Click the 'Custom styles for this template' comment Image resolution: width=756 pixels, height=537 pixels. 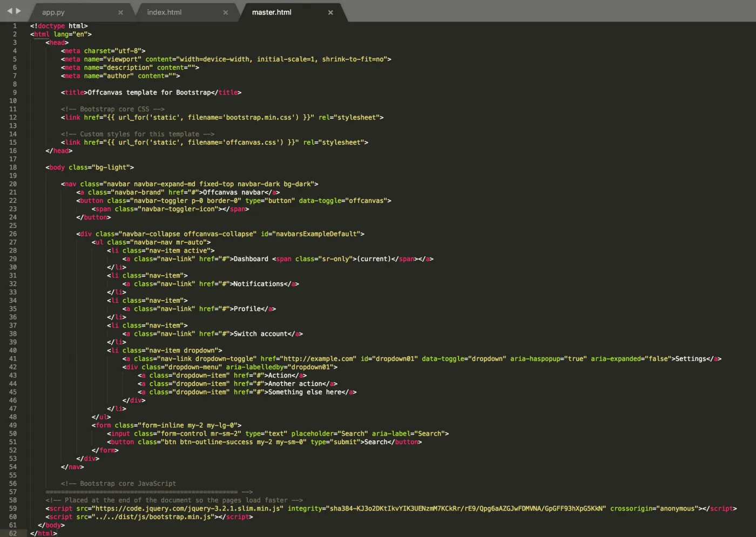(138, 134)
